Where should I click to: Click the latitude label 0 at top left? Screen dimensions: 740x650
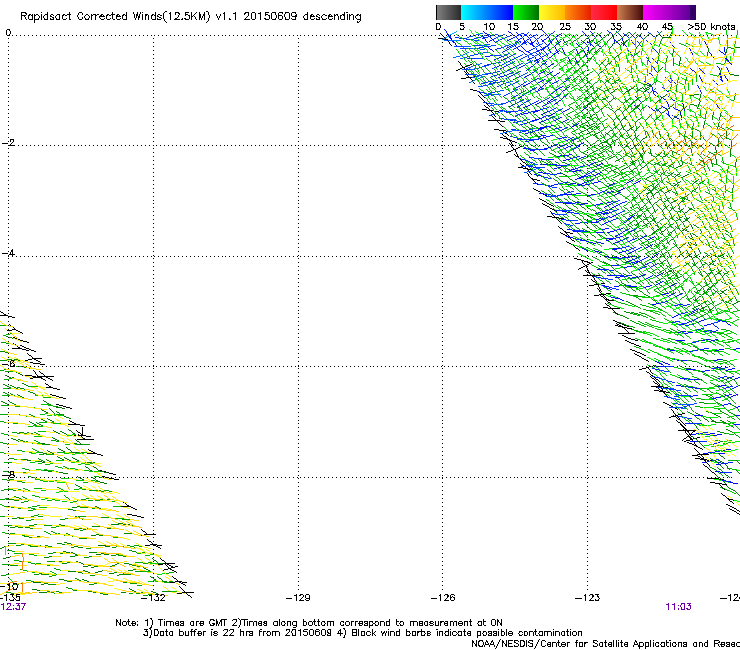click(8, 32)
